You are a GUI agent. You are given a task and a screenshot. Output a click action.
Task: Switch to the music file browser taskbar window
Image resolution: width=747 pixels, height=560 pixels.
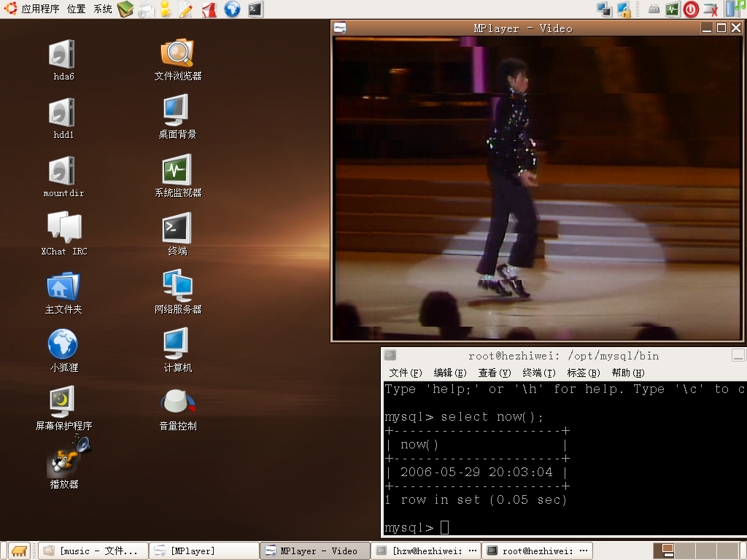pyautogui.click(x=93, y=551)
